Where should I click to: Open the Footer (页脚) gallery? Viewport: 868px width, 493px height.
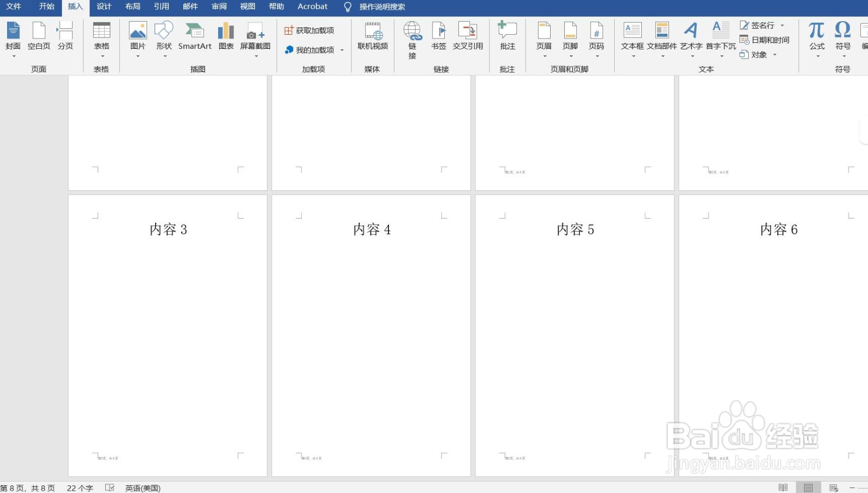[570, 39]
